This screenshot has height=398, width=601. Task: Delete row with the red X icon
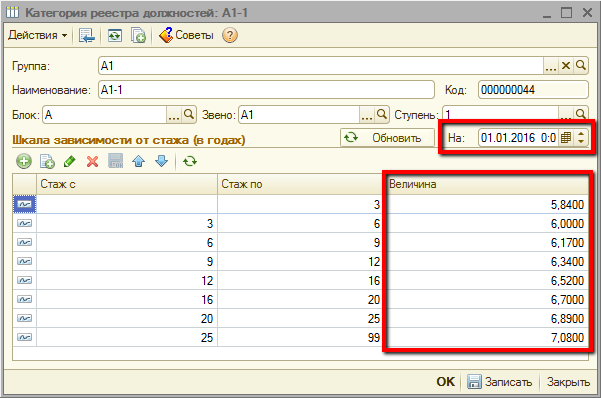[92, 161]
